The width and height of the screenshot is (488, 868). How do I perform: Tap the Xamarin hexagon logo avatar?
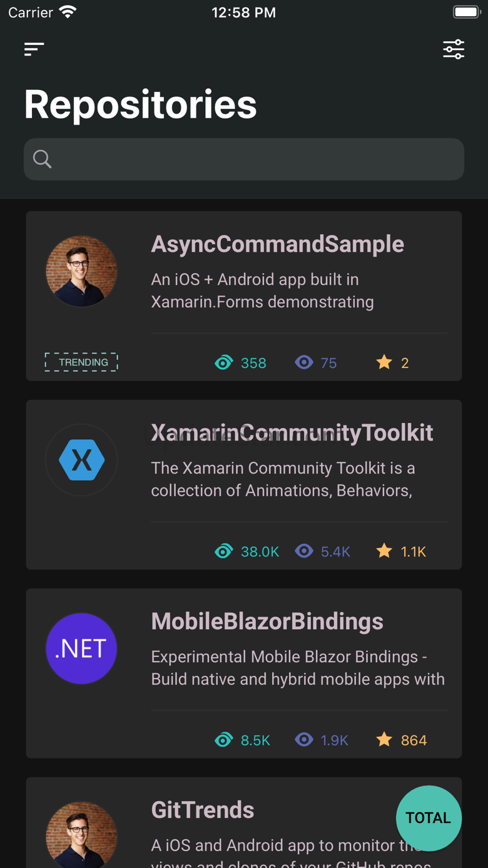click(x=81, y=460)
